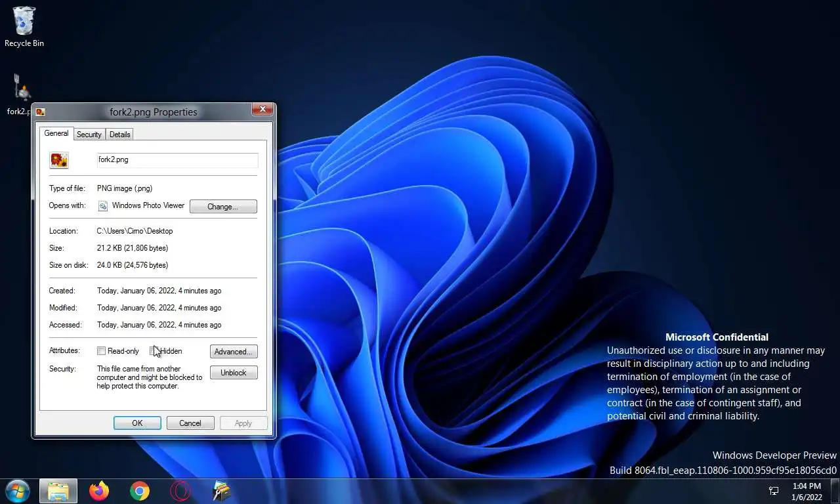This screenshot has height=504, width=840.
Task: Click the Show desktop strip at taskbar end
Action: (835, 491)
